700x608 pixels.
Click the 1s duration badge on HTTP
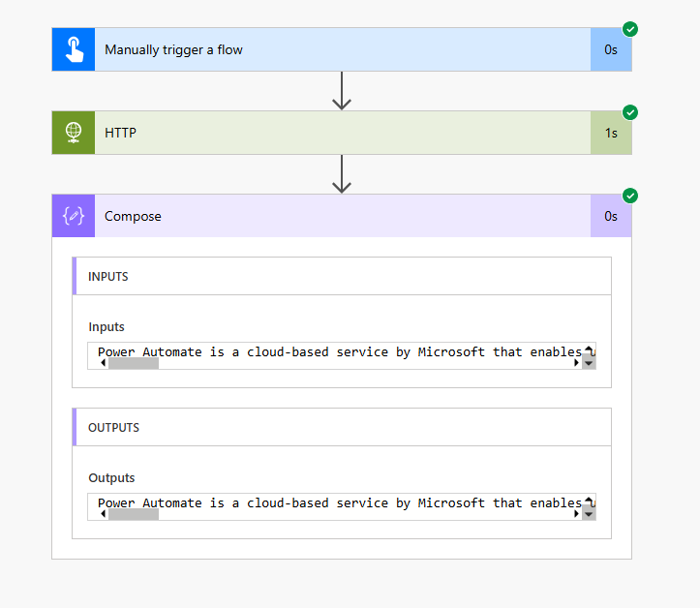611,133
